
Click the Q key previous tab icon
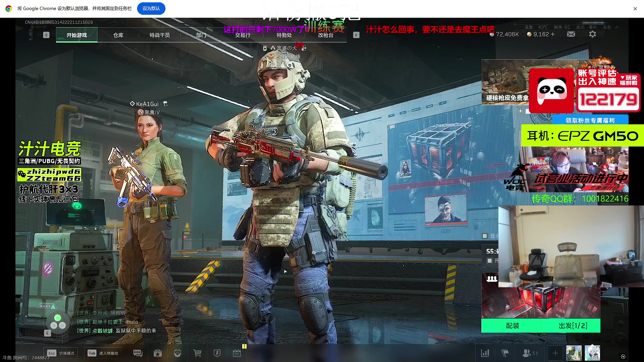point(46,35)
